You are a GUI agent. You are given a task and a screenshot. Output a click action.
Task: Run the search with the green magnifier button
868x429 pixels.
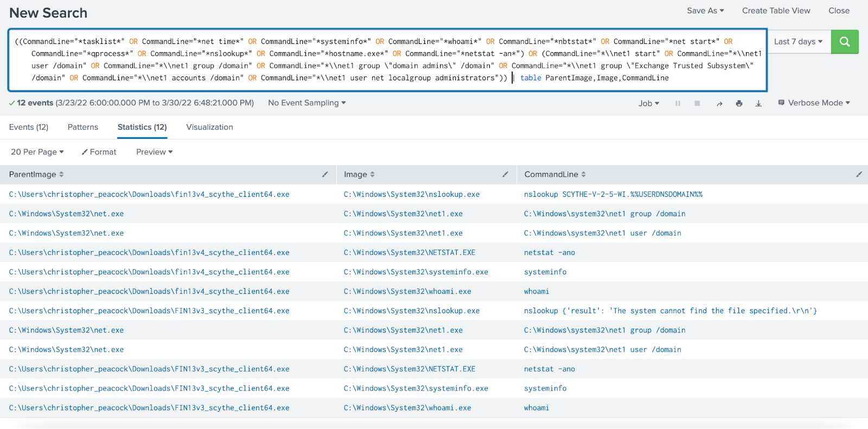pyautogui.click(x=845, y=42)
